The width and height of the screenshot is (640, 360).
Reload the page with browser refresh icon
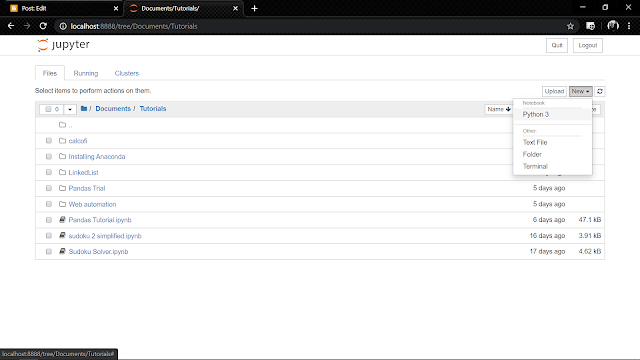(43, 26)
